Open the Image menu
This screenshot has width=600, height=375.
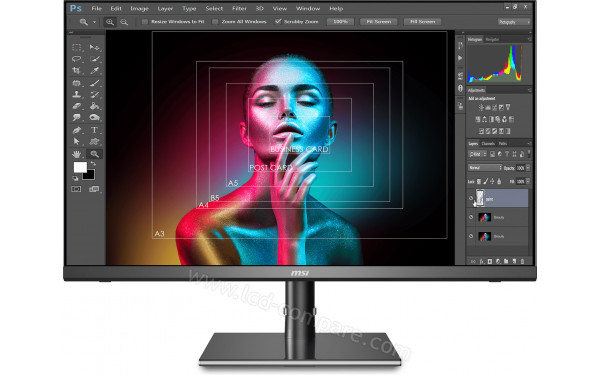(x=139, y=8)
